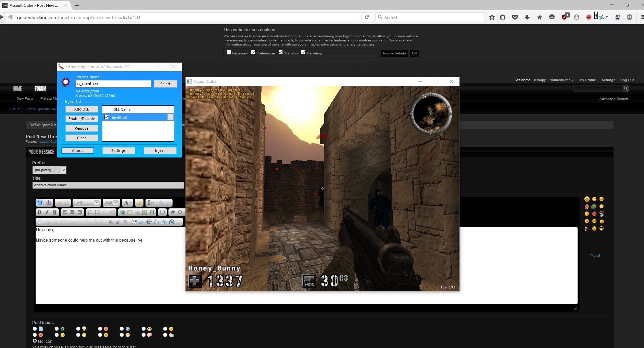This screenshot has height=348, width=644.
Task: Insert VB code tag
Action: point(164,222)
